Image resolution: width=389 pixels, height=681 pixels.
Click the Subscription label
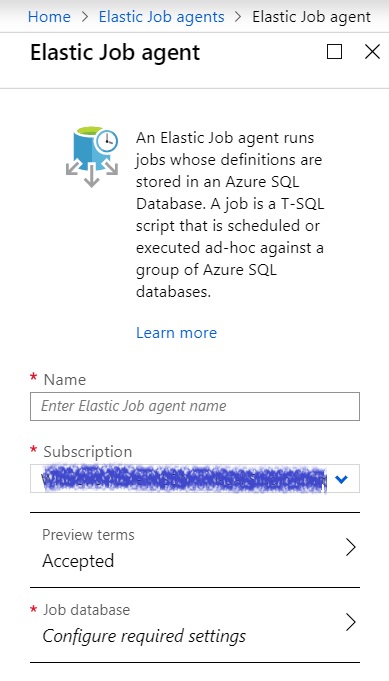point(87,452)
